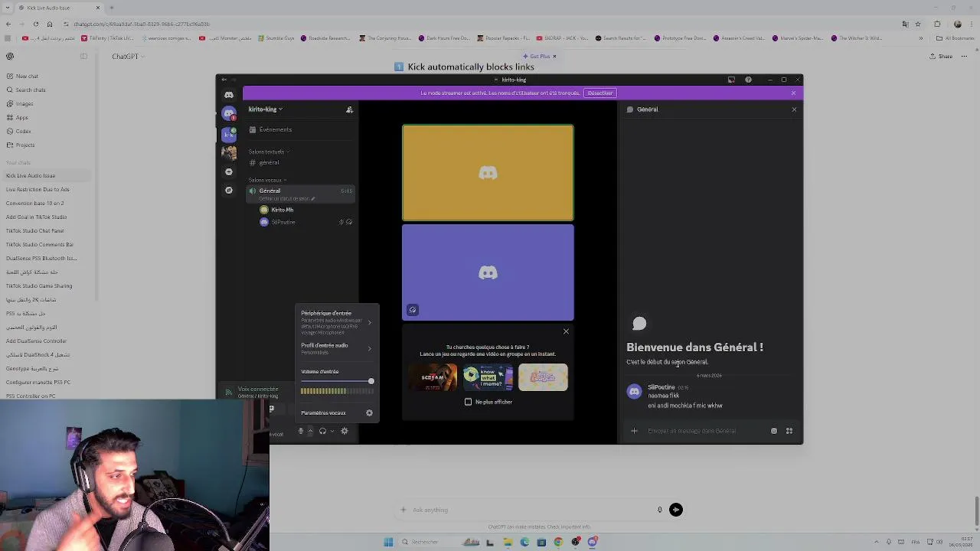Open the output options arrow beside headphones
The width and height of the screenshot is (980, 551).
point(332,432)
